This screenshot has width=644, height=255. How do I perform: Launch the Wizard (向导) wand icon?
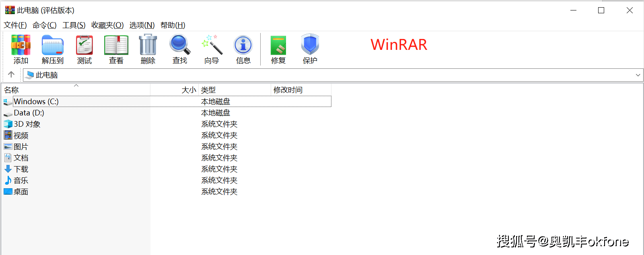pos(212,45)
